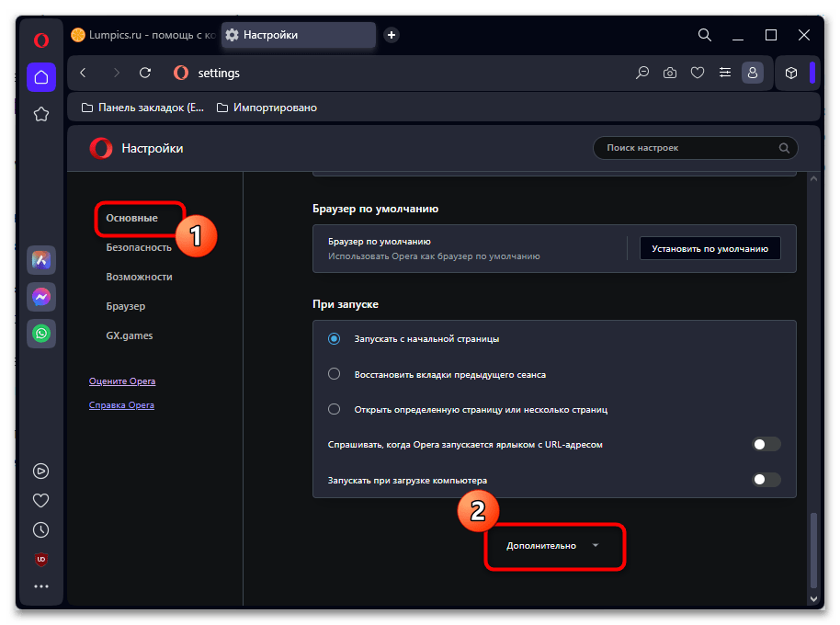Open Easy setup sliders icon
Image resolution: width=840 pixels, height=625 pixels.
[x=725, y=73]
